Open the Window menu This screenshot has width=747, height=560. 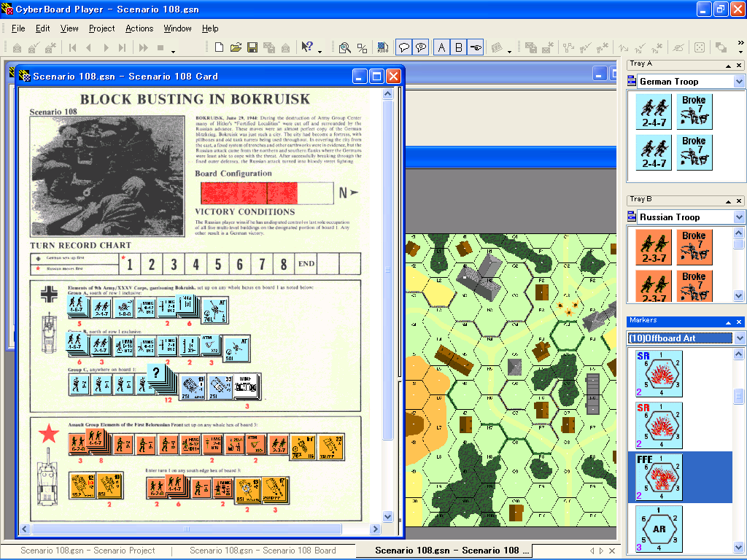[177, 28]
